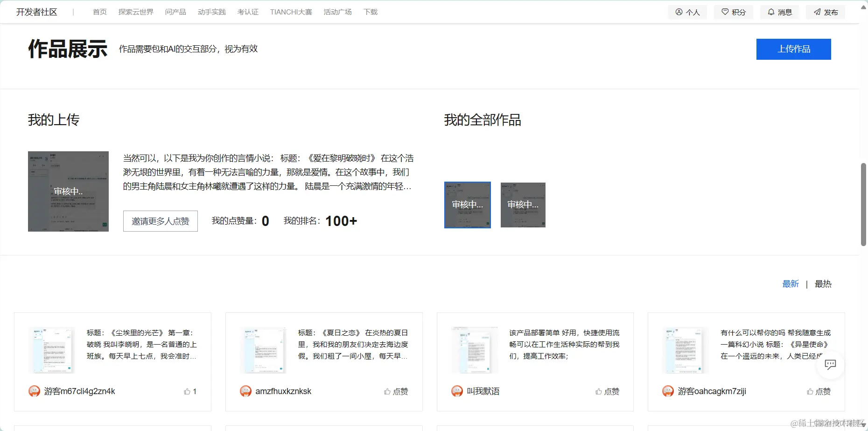868x431 pixels.
Task: Give a thumbs up to 异星使命 post
Action: coord(819,391)
